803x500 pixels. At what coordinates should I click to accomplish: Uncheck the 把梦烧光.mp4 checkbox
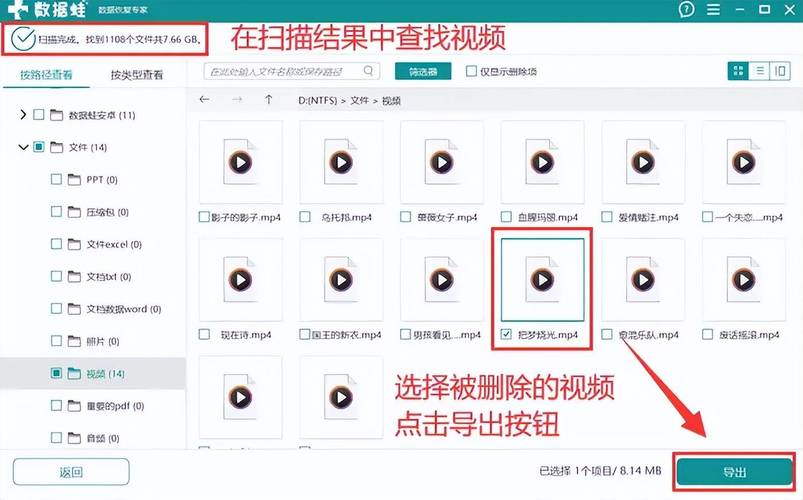tap(506, 335)
